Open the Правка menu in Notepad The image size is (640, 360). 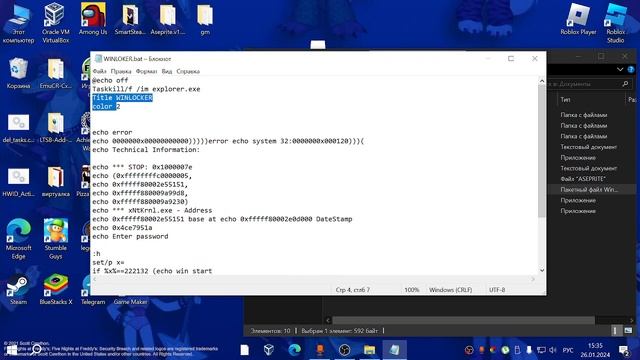pos(121,71)
